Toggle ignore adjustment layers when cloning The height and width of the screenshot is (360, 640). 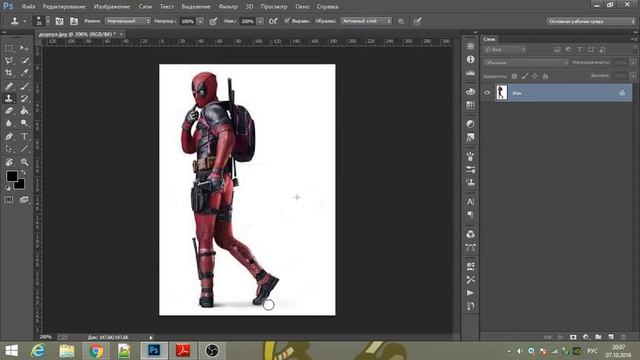pyautogui.click(x=401, y=21)
